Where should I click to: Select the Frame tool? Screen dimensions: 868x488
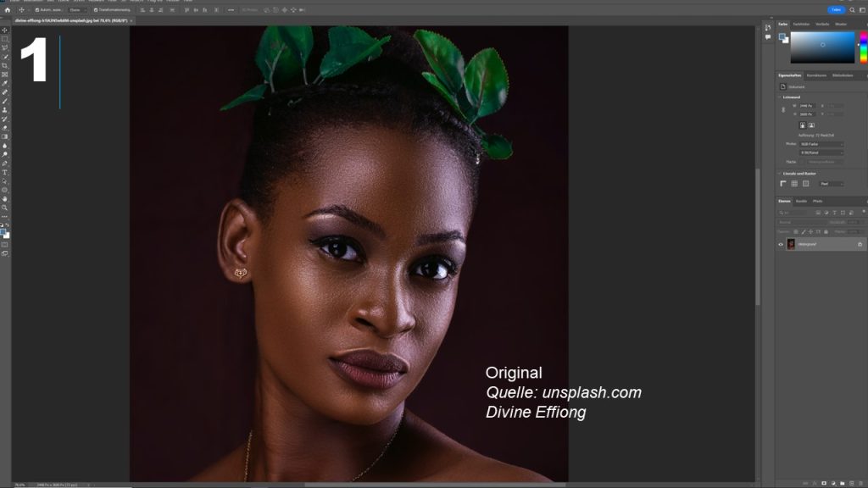[5, 75]
